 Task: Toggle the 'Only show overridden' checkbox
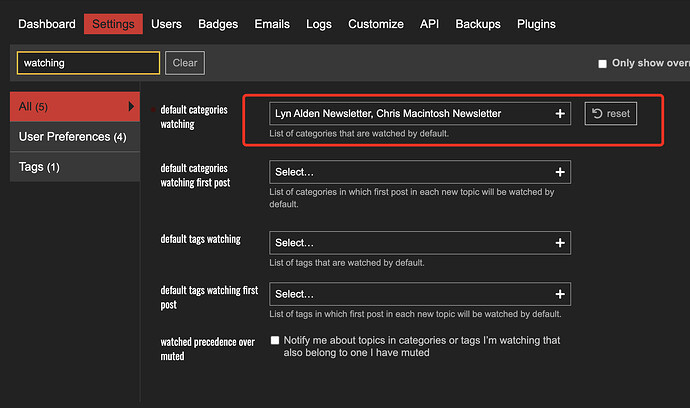point(602,64)
